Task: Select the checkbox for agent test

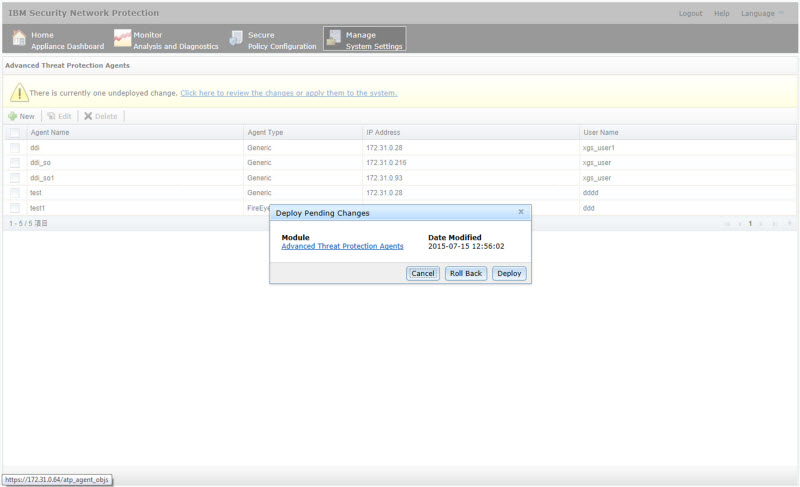Action: [15, 192]
